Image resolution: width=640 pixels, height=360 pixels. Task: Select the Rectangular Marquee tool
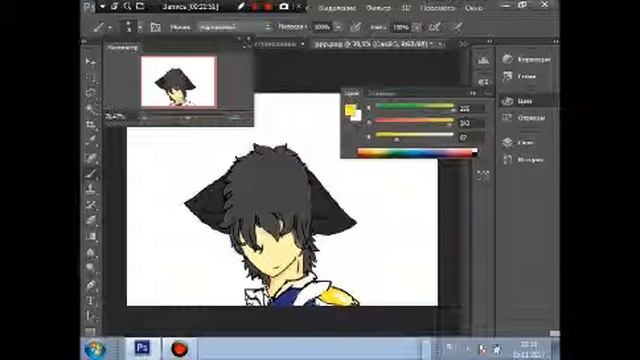click(x=91, y=78)
